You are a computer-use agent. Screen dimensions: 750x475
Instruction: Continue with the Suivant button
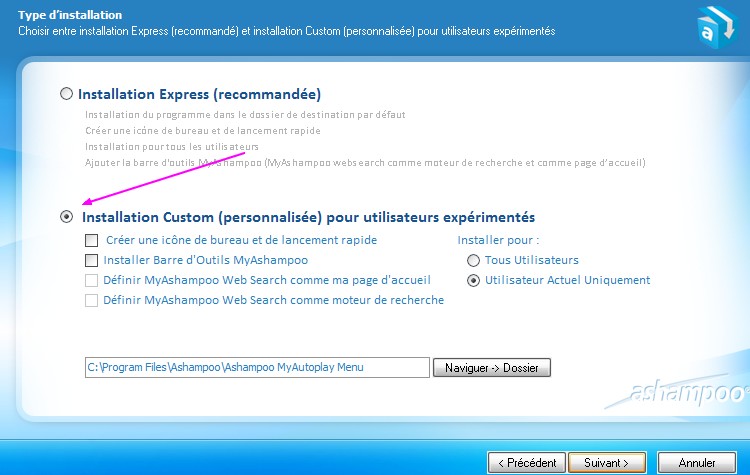[607, 463]
